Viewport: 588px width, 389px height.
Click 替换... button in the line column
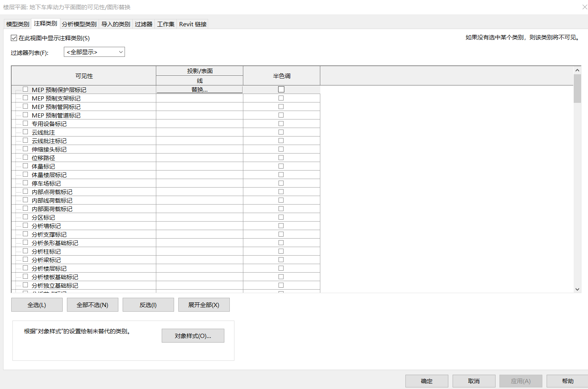point(200,90)
